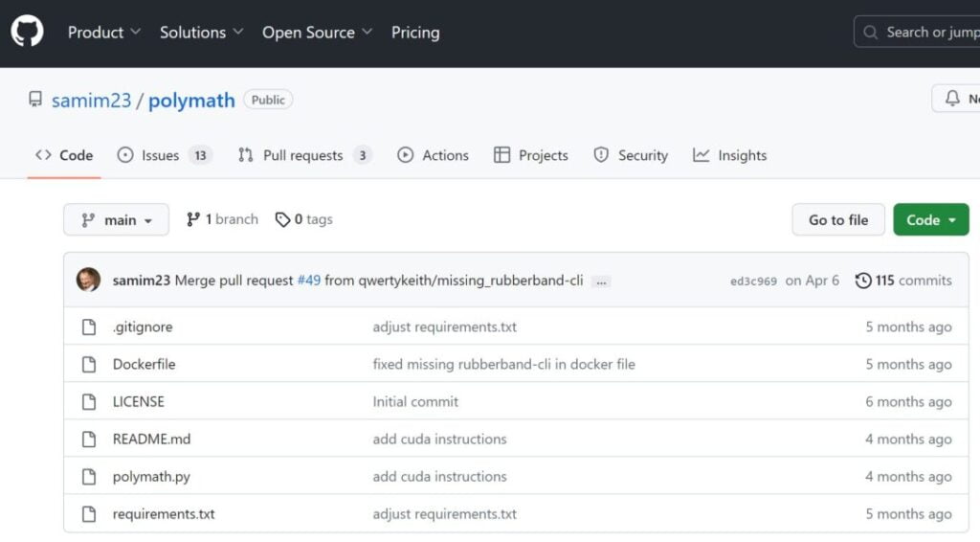Open the polymath.py file

pyautogui.click(x=151, y=476)
